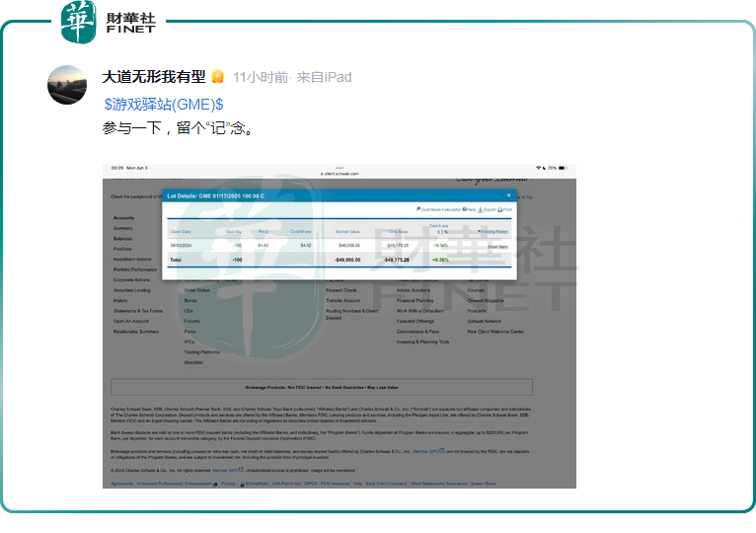Image resolution: width=756 pixels, height=533 pixels.
Task: Open user profile 大道无形我有型
Action: 154,77
